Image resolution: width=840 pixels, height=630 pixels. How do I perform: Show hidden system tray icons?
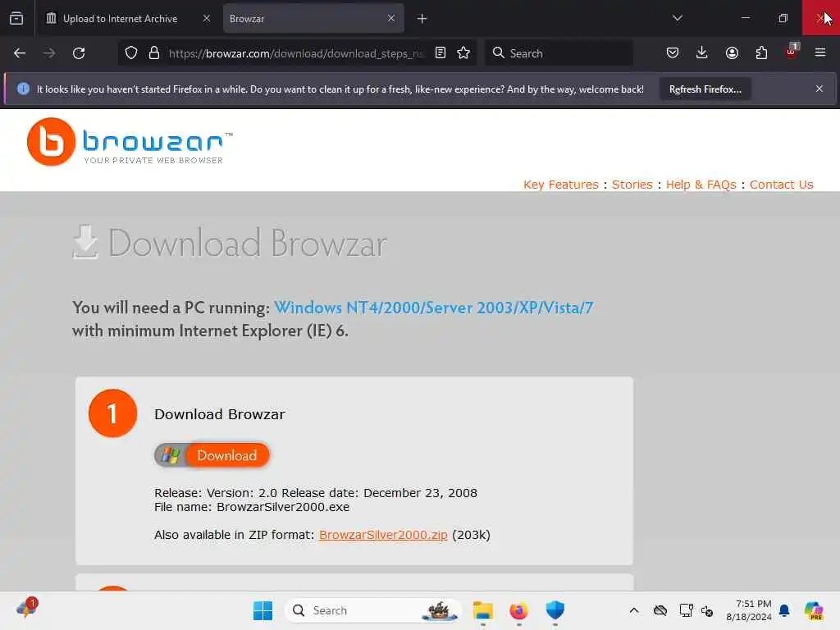(634, 610)
